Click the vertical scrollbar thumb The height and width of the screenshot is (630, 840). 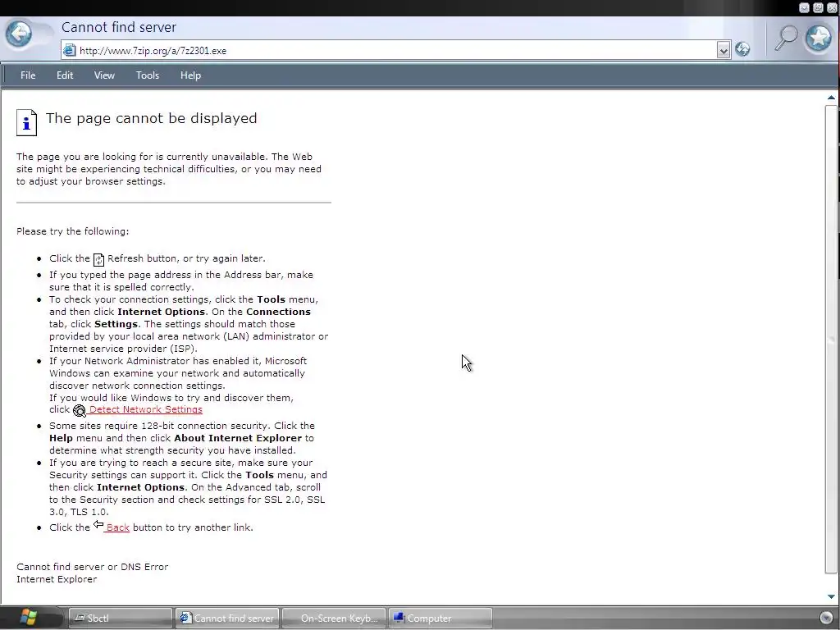[x=831, y=340]
